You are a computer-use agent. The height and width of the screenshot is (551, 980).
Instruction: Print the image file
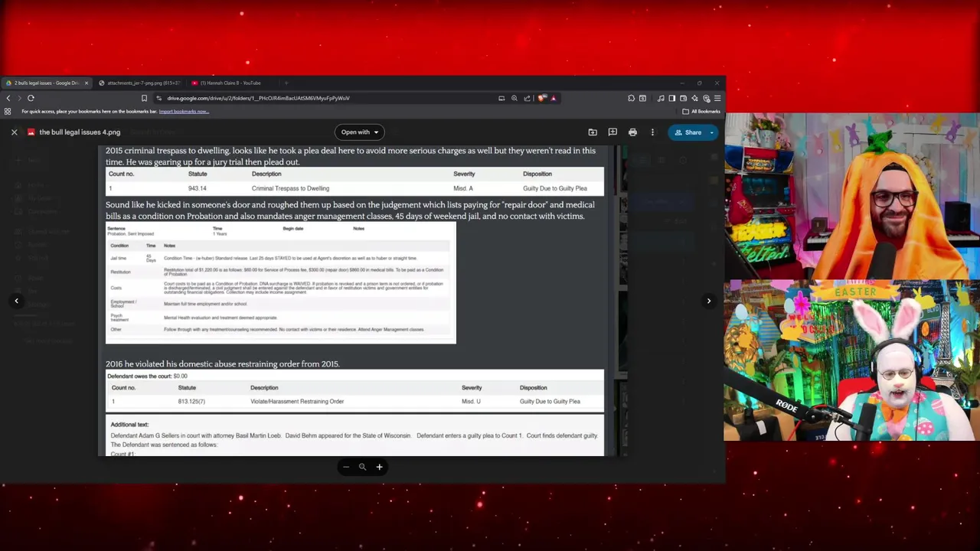click(632, 132)
